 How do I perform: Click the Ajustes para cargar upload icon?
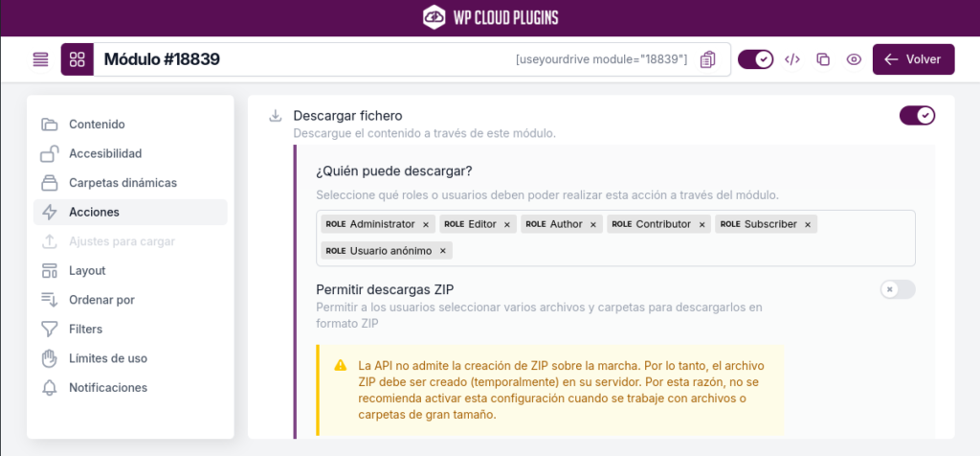tap(50, 241)
